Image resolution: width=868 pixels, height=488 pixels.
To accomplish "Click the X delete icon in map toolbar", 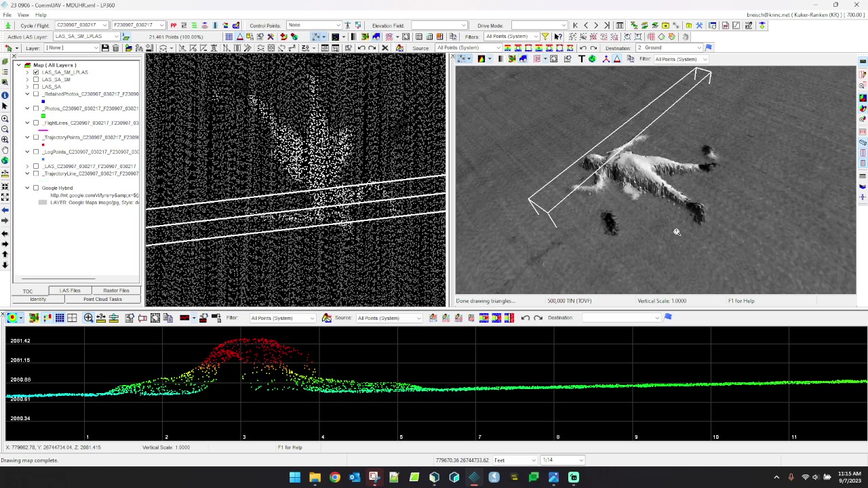I will (x=385, y=48).
